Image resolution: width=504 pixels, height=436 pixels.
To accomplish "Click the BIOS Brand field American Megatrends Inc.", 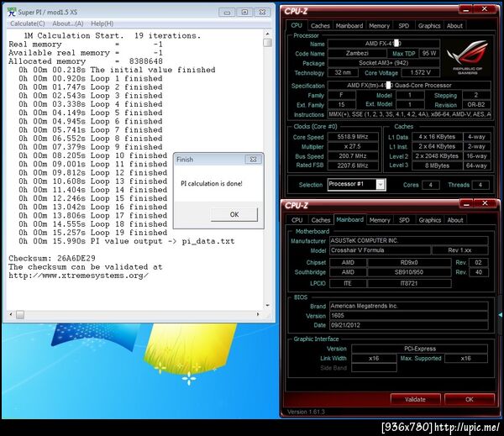I will click(409, 306).
